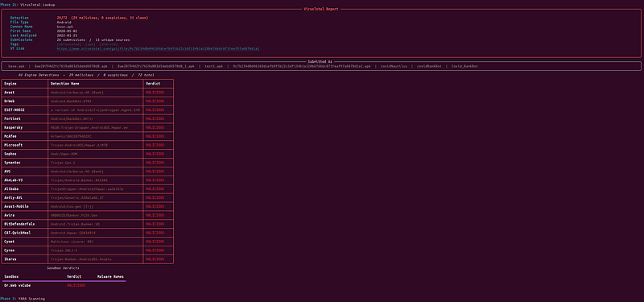Screen dimensions: 644x302
Task: Click the 'Cyren' engine cell
Action: coord(25,250)
